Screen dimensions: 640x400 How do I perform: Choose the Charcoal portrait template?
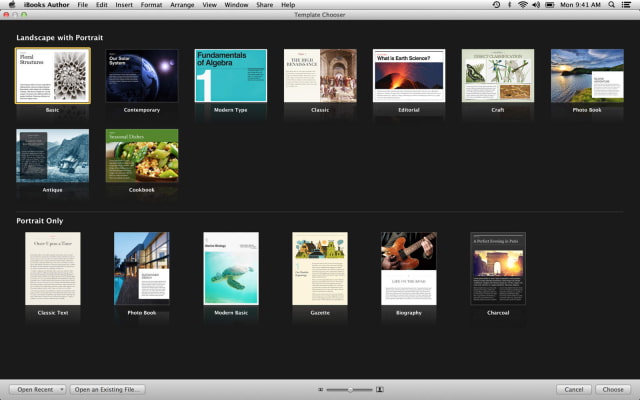pyautogui.click(x=498, y=268)
